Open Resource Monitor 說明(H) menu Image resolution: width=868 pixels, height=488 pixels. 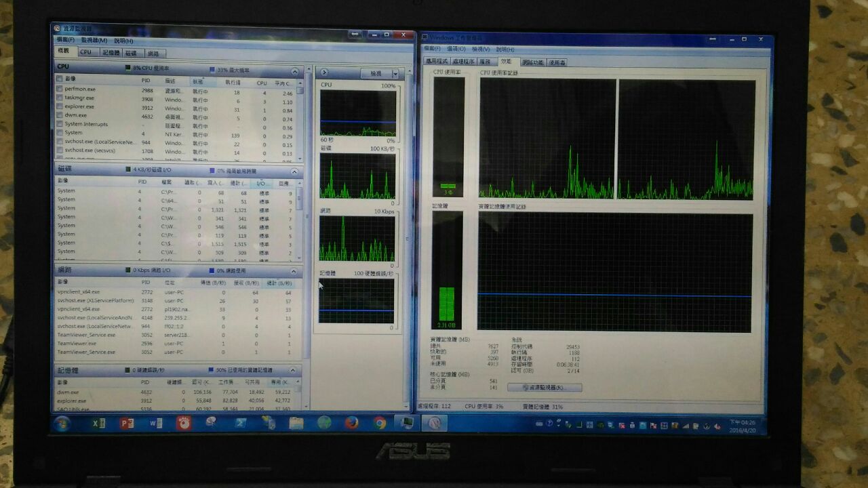[x=123, y=41]
